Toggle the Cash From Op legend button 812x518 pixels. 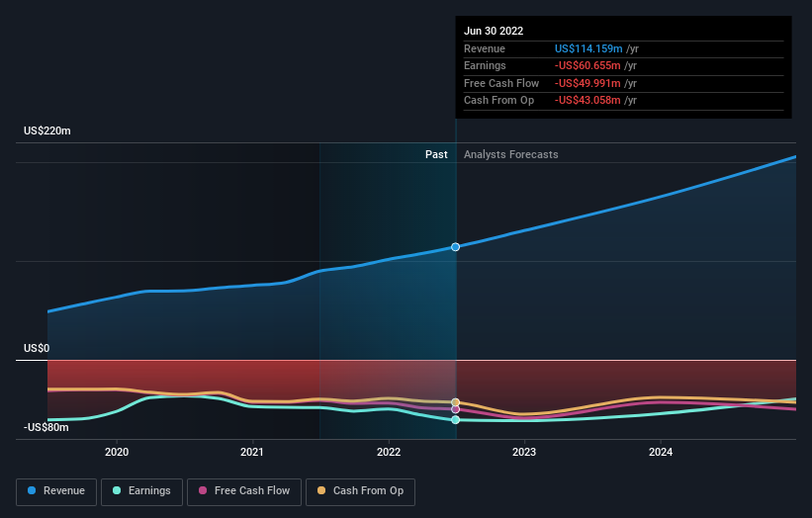(360, 491)
